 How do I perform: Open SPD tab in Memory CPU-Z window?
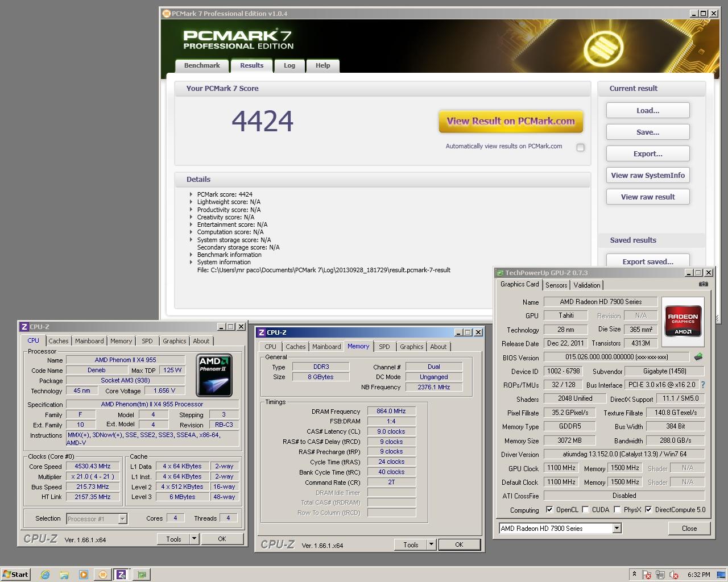(x=384, y=347)
